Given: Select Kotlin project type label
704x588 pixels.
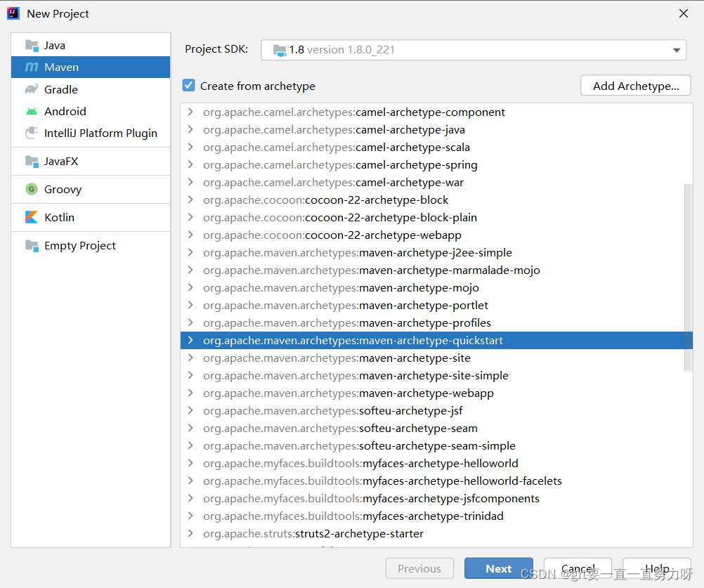Looking at the screenshot, I should (59, 217).
